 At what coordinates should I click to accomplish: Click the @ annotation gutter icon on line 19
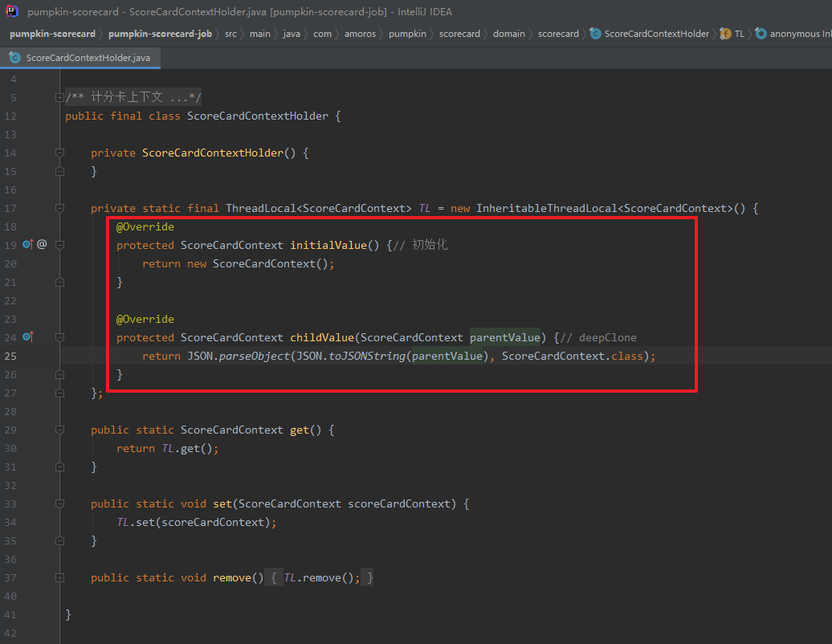pos(42,244)
